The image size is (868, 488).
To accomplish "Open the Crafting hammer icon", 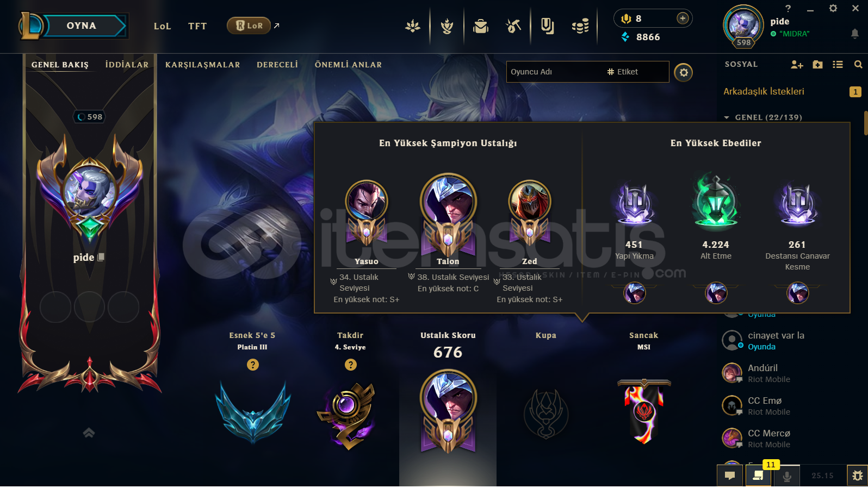I will click(513, 26).
